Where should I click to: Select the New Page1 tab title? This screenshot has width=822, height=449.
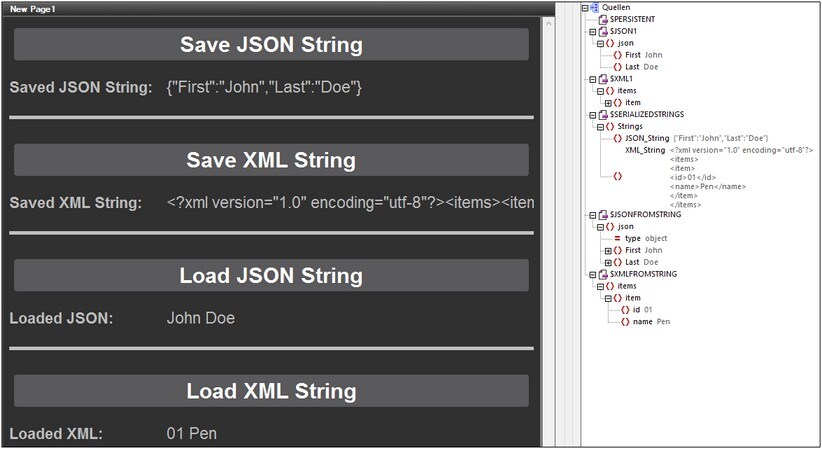point(32,8)
